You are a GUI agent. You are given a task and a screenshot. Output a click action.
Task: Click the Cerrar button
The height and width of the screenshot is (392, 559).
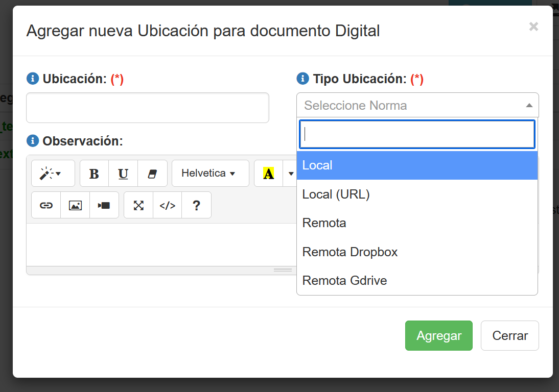pos(509,335)
